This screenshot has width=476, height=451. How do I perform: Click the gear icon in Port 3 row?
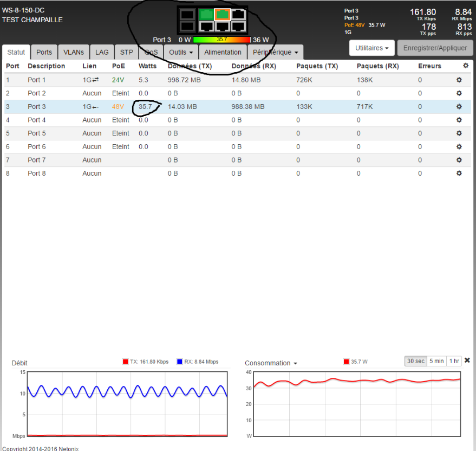(x=459, y=107)
